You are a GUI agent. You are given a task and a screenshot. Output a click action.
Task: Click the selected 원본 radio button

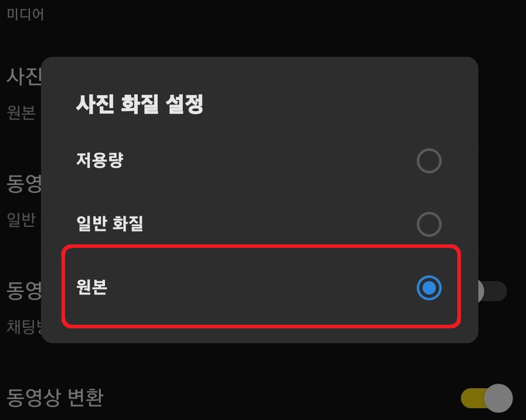[x=429, y=288]
